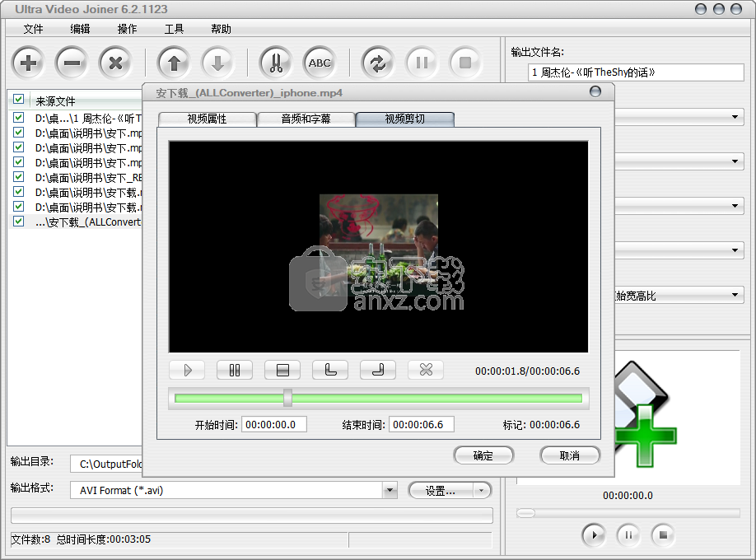Click the 输出文件名 output filename field

coord(636,72)
